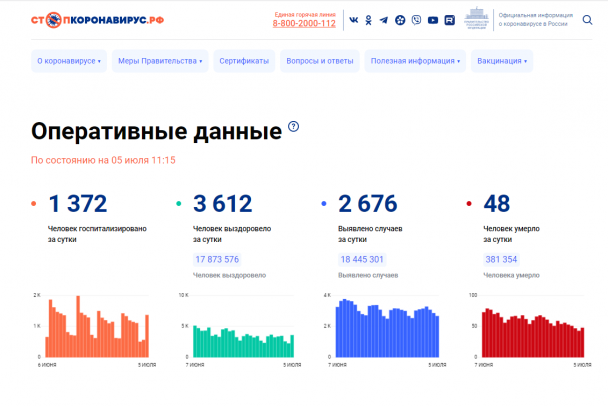Click the gray Человека умерло total caption
Viewport: 608px width, 406px height.
(511, 275)
